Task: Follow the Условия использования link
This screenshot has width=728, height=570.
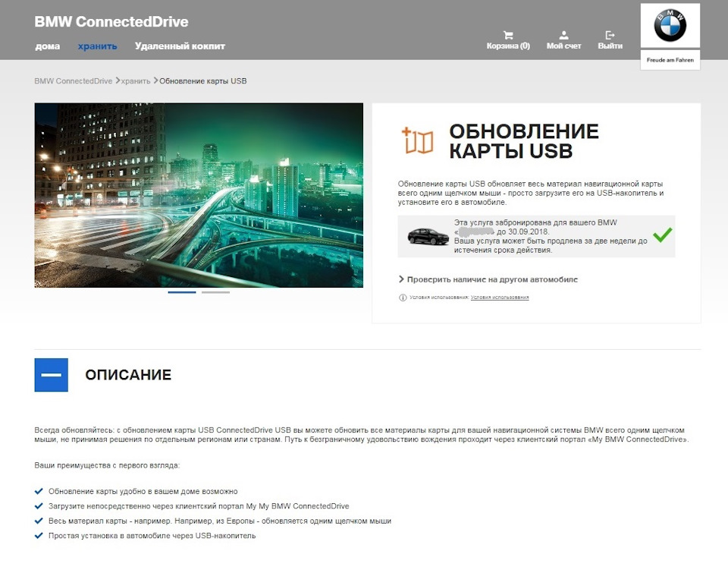Action: [x=500, y=298]
